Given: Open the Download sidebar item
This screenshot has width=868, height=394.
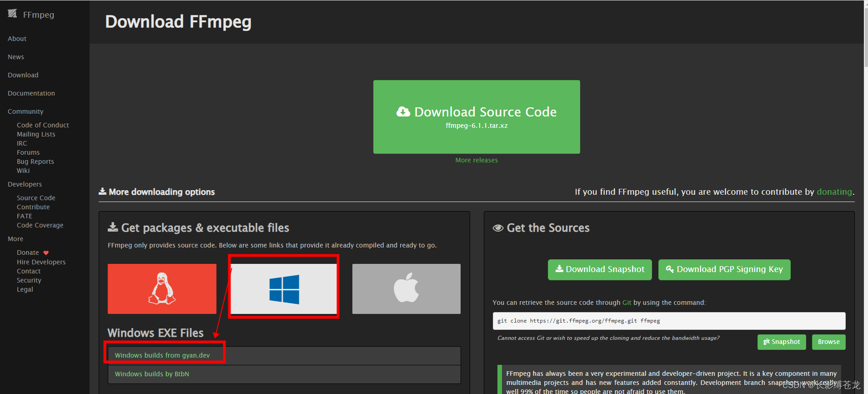Looking at the screenshot, I should coord(23,75).
